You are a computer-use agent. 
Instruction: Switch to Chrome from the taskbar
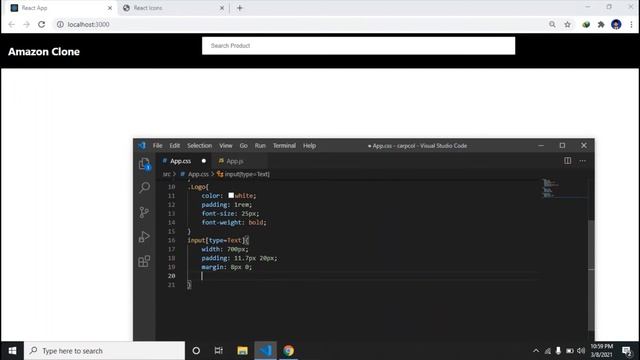tap(289, 351)
